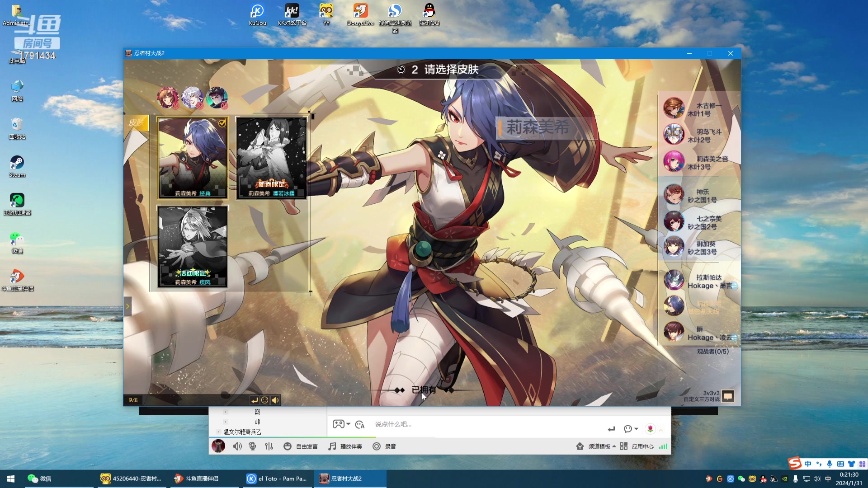This screenshot has width=868, height=488.
Task: Open the YY chat bubble dropdown
Action: pyautogui.click(x=631, y=429)
